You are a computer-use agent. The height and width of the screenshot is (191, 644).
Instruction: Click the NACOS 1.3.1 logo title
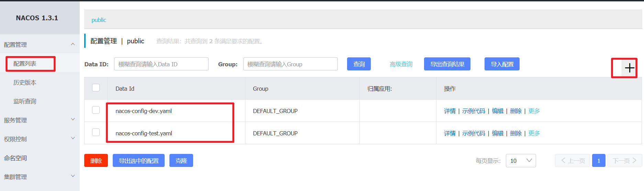(37, 18)
